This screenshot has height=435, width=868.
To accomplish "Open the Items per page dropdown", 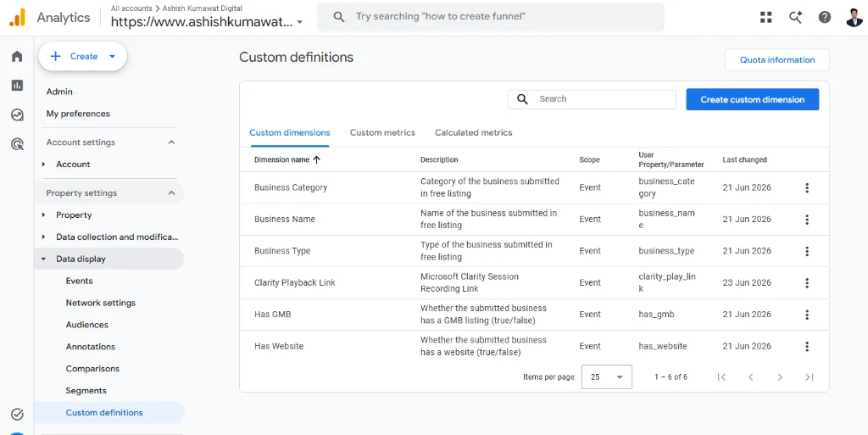I will (607, 376).
